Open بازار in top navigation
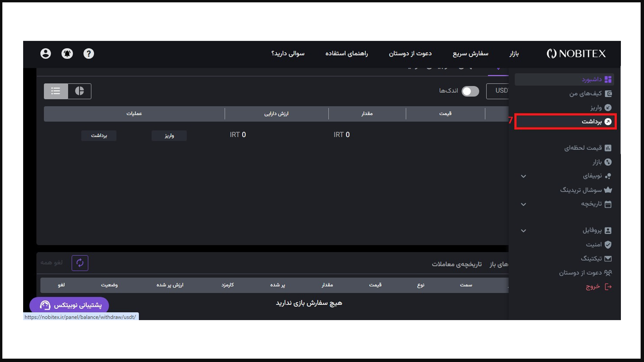Image resolution: width=644 pixels, height=362 pixels. (x=514, y=54)
